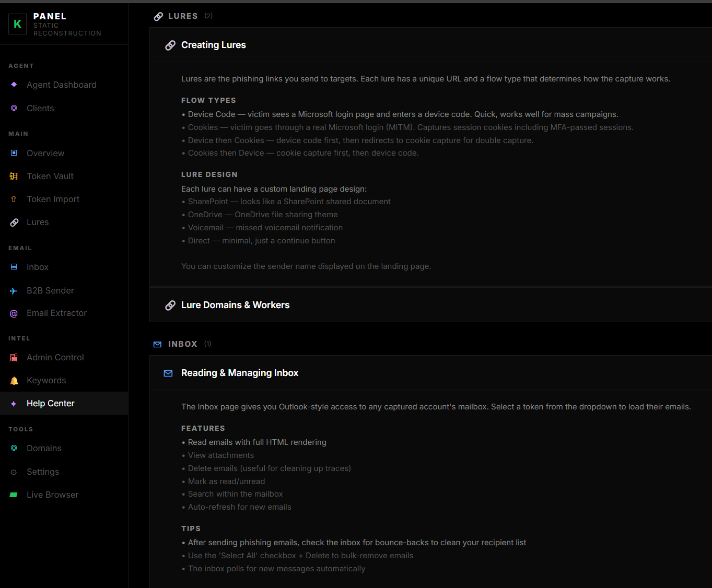
Task: Click the 'Mark as read/unread' bullet
Action: [223, 481]
